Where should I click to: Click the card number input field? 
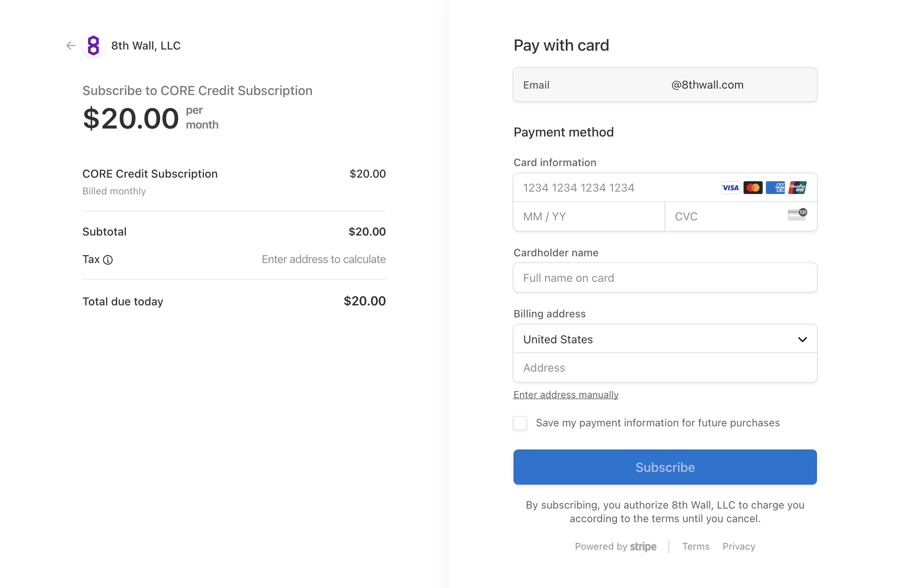click(x=599, y=188)
